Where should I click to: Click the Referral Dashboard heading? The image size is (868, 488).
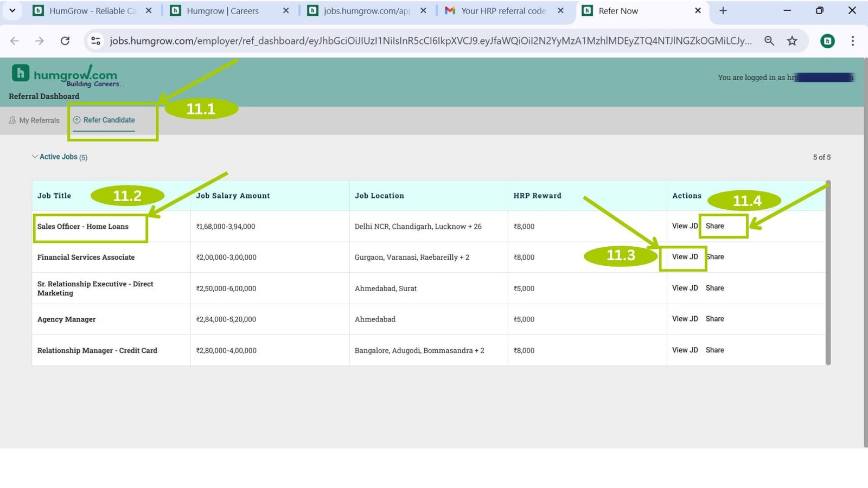[x=44, y=97]
